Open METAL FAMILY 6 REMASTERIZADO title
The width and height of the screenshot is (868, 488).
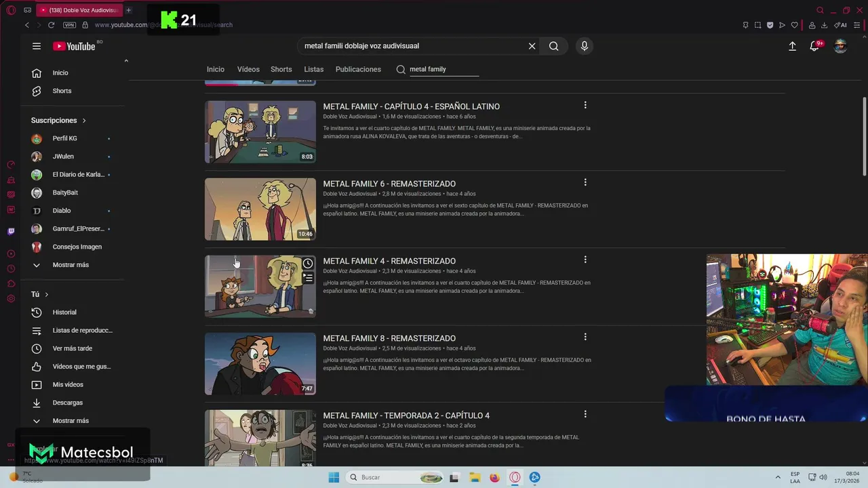point(389,184)
